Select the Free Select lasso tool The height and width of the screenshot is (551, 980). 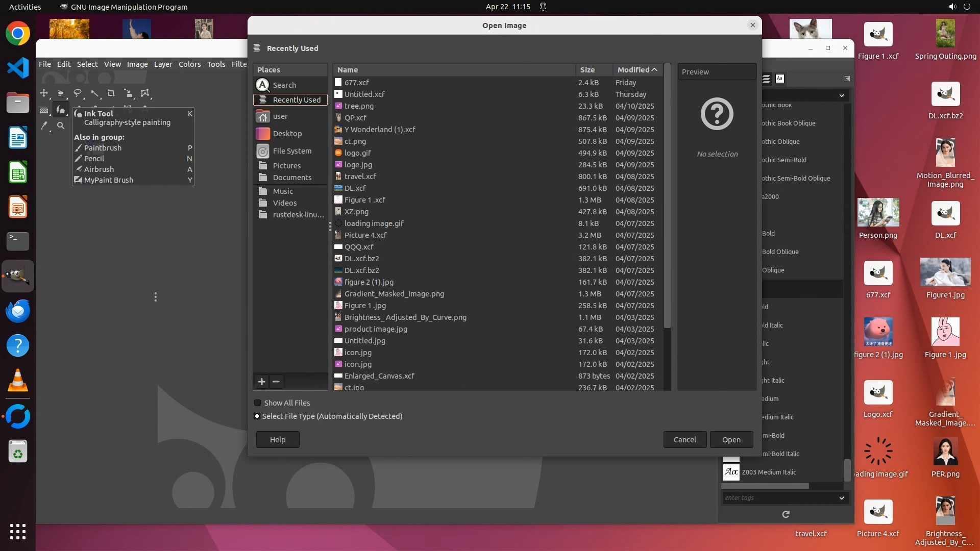pos(78,93)
